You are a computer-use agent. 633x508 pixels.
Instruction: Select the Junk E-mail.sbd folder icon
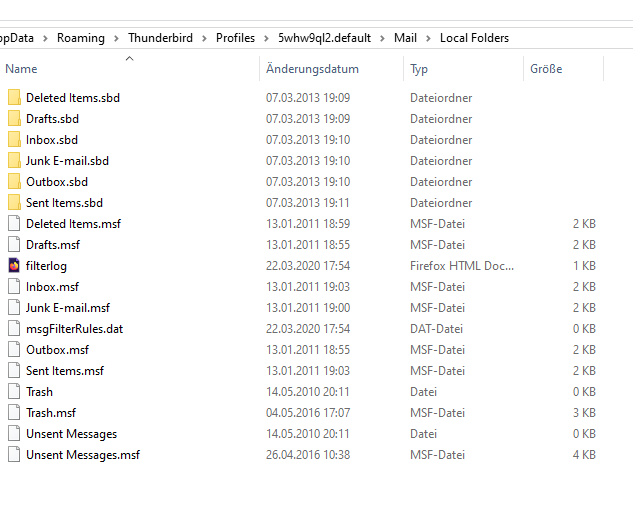[x=14, y=161]
